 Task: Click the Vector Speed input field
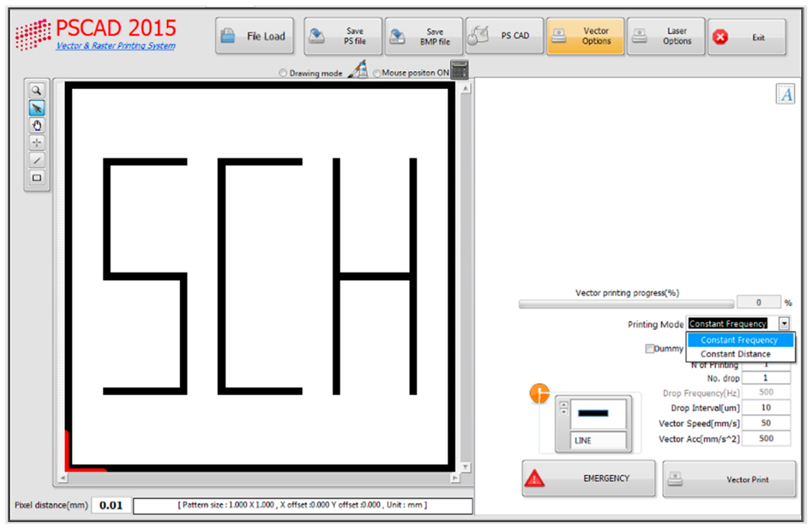pos(766,423)
